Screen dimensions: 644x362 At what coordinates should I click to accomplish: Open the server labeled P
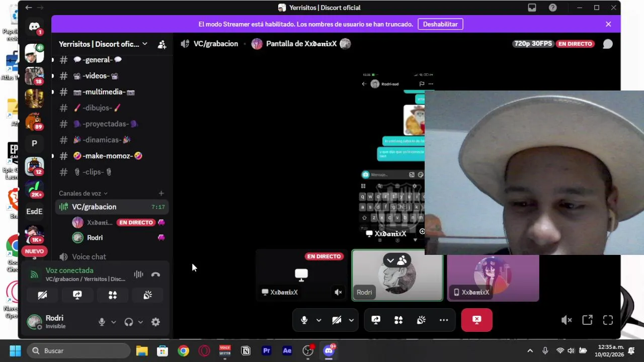34,143
